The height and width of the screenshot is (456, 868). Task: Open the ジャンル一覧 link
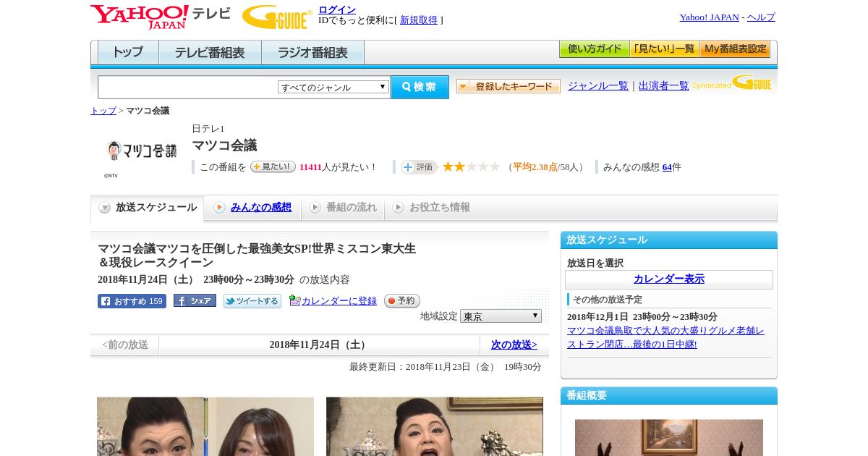(x=598, y=85)
